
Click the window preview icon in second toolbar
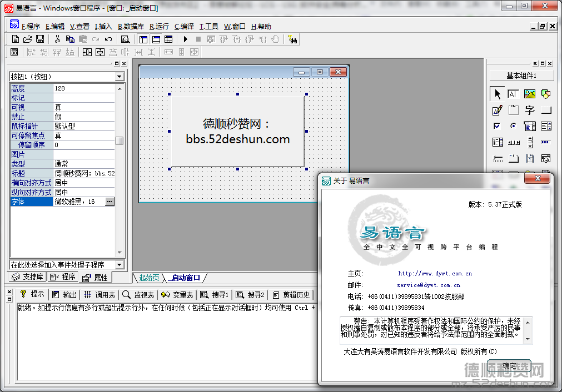pyautogui.click(x=14, y=52)
